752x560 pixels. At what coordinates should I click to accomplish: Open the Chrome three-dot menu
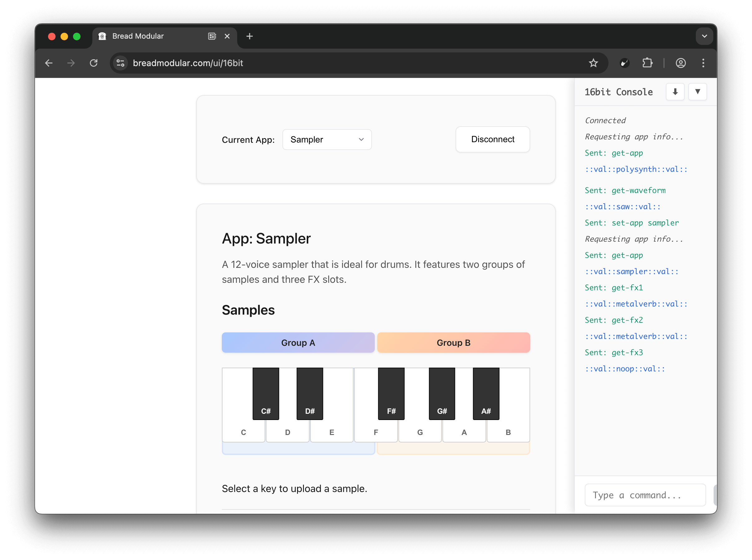pyautogui.click(x=703, y=63)
